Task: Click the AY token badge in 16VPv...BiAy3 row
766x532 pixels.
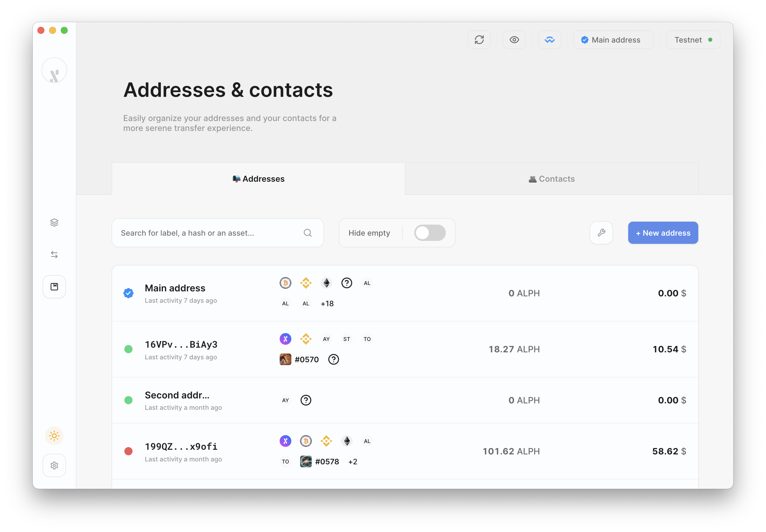Action: click(x=326, y=339)
